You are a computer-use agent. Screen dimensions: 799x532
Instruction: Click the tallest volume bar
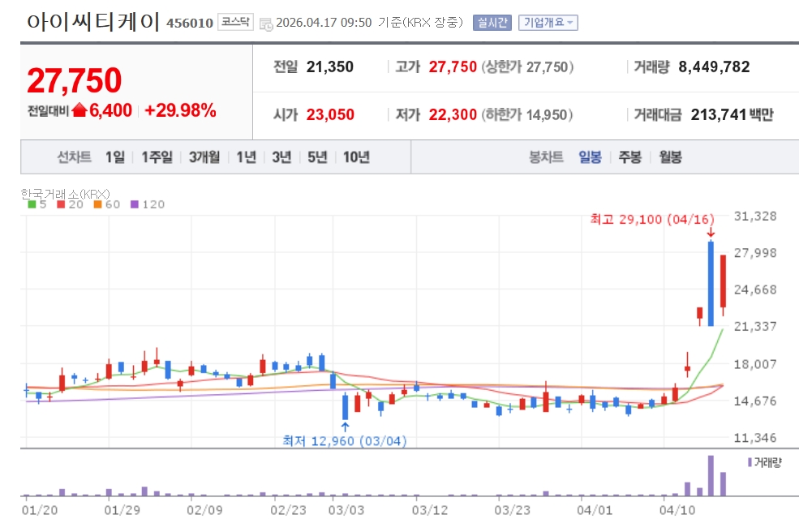711,475
